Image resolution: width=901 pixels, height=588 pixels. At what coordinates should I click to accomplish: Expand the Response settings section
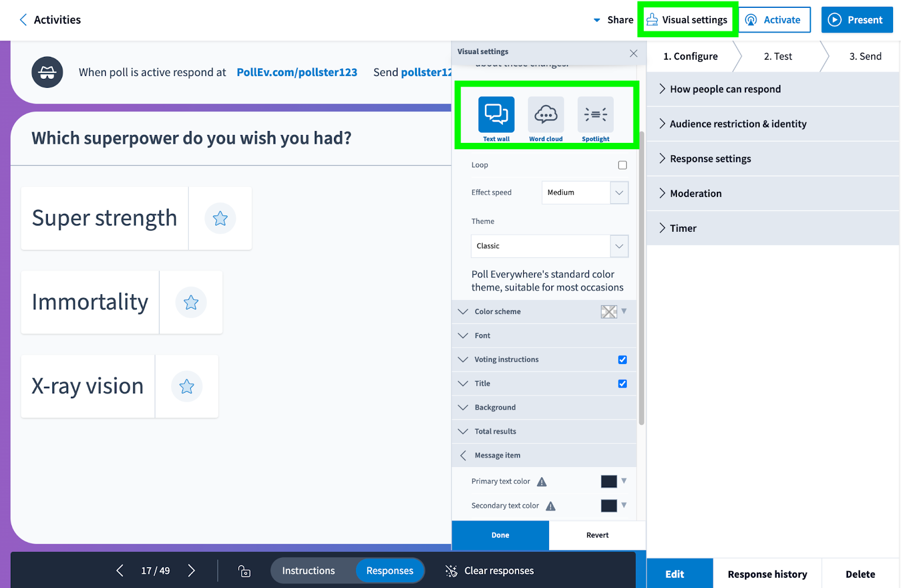click(711, 159)
